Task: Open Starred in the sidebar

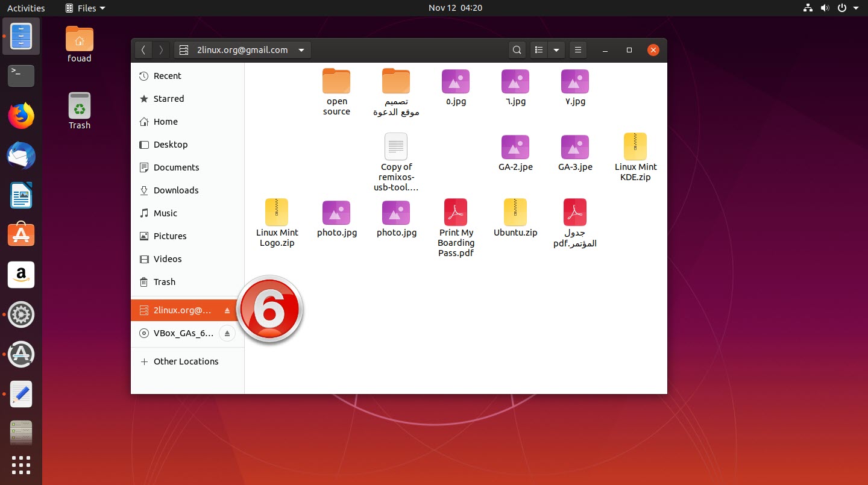Action: (187, 99)
